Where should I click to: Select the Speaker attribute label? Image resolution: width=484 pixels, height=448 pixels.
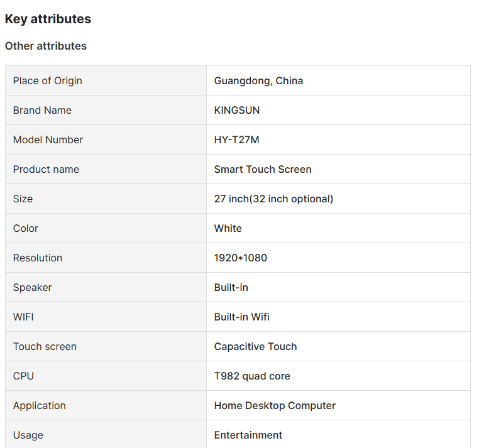[33, 287]
